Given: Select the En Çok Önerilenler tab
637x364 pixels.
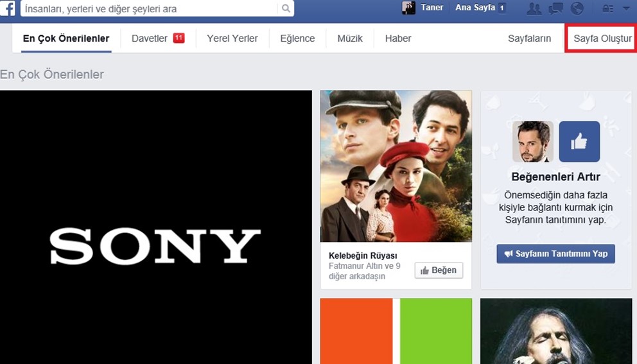Looking at the screenshot, I should (x=66, y=39).
